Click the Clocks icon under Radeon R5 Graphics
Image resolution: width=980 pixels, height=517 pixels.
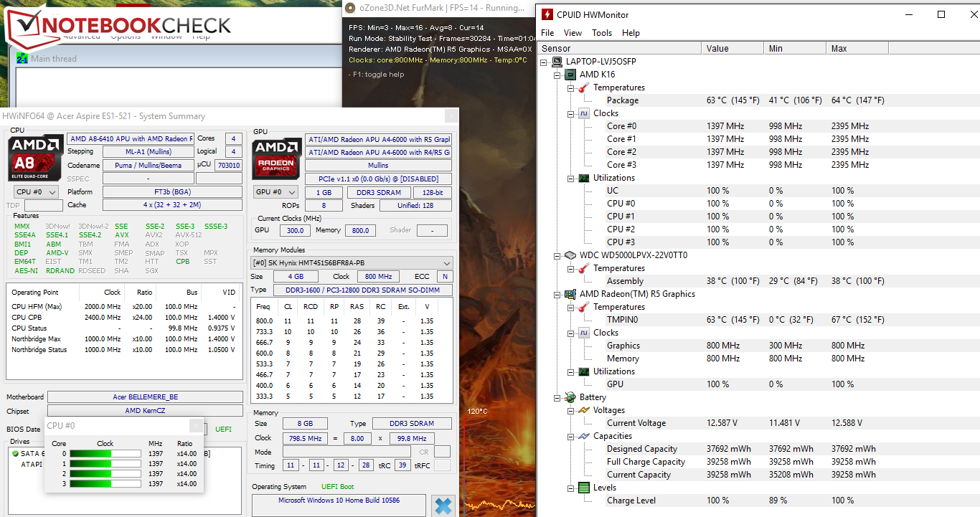point(583,333)
